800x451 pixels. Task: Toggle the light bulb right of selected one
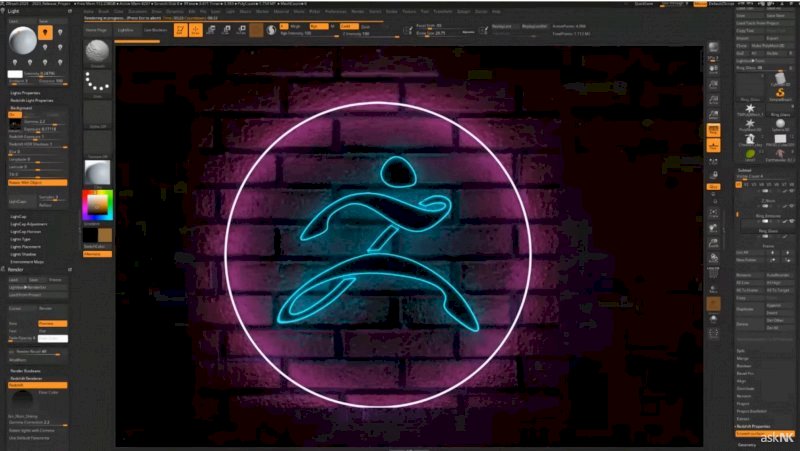(x=60, y=33)
